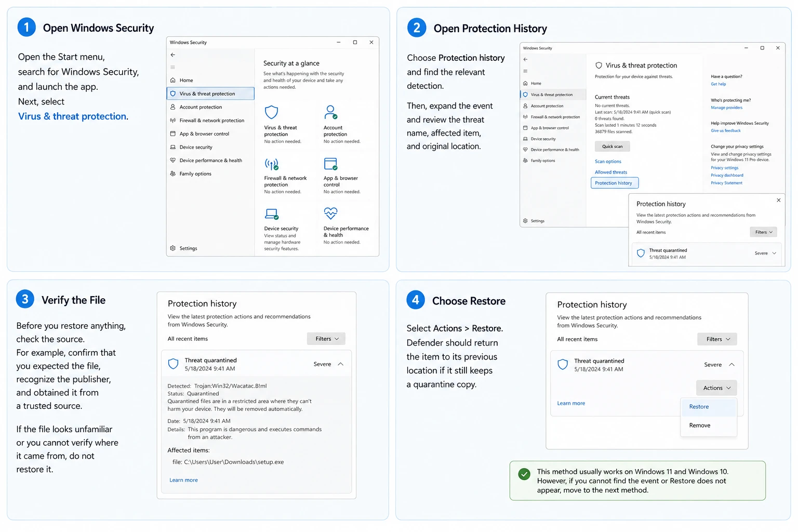
Task: Open the Filters dropdown in step 3 panel
Action: tap(326, 339)
